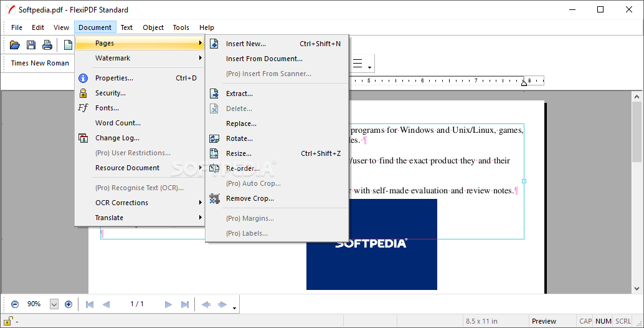
Task: Click the 8.5 x 11 in status text
Action: [481, 321]
